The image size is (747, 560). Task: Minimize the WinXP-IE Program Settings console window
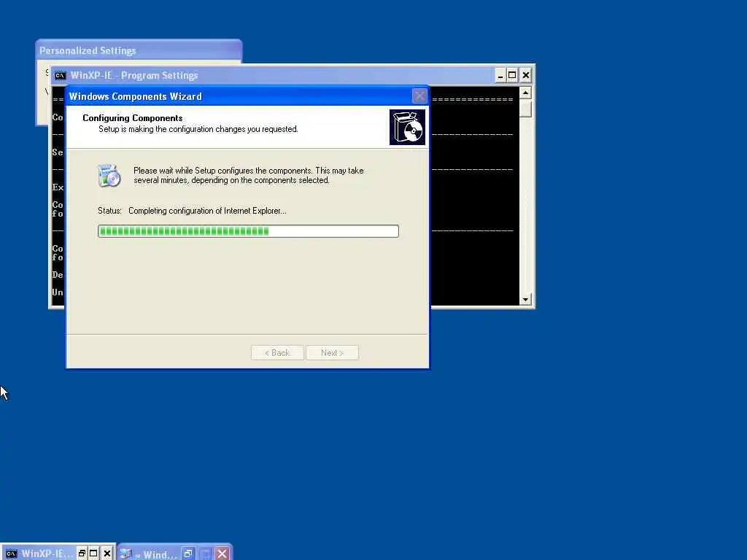point(500,75)
